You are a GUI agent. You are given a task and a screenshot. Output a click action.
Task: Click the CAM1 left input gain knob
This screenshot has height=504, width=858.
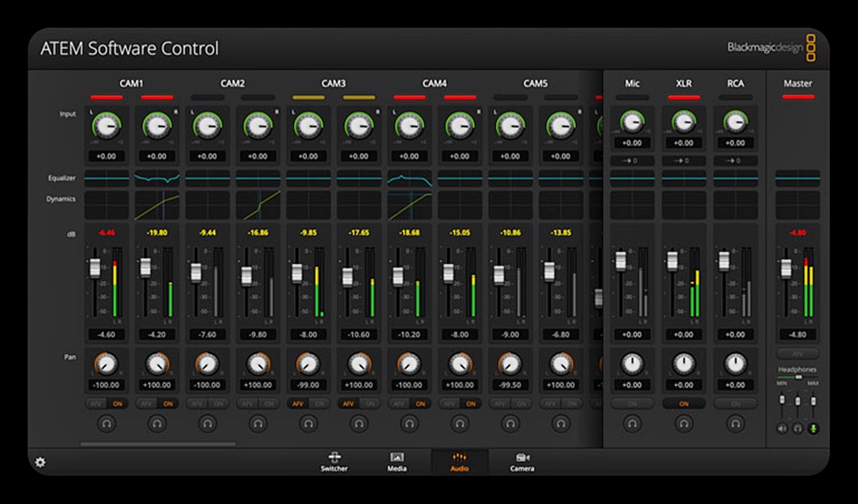106,125
